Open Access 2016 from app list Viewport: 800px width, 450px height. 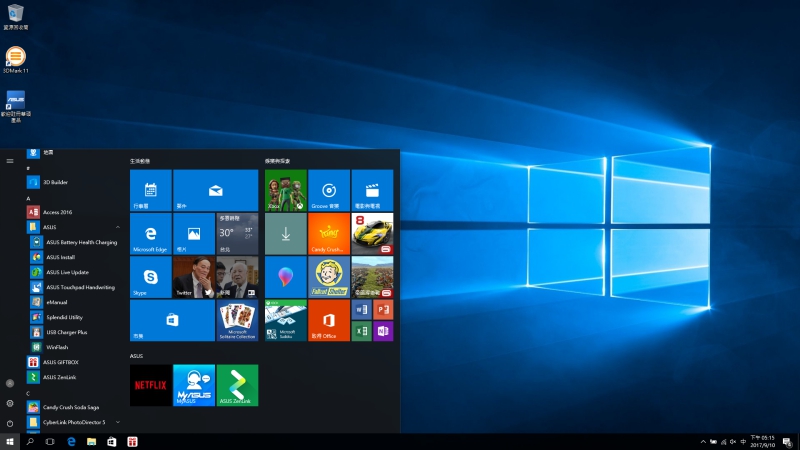pos(74,212)
